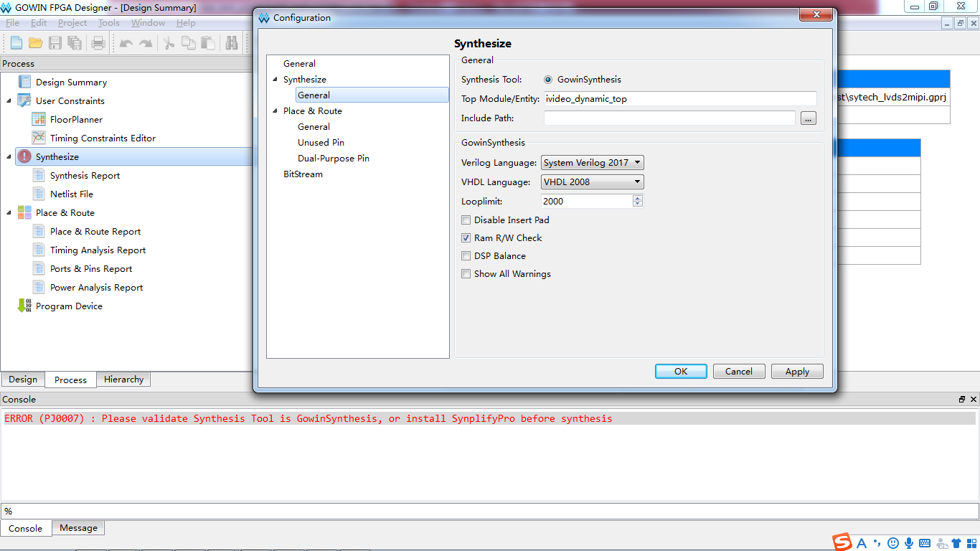Open Synthesis Report in Process panel
Image resolution: width=980 pixels, height=551 pixels.
pos(85,175)
